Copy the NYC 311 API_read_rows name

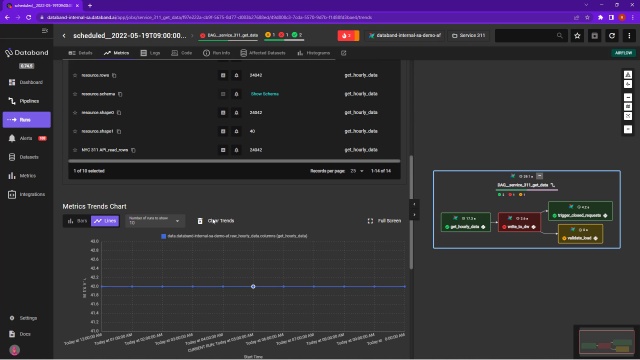click(133, 150)
